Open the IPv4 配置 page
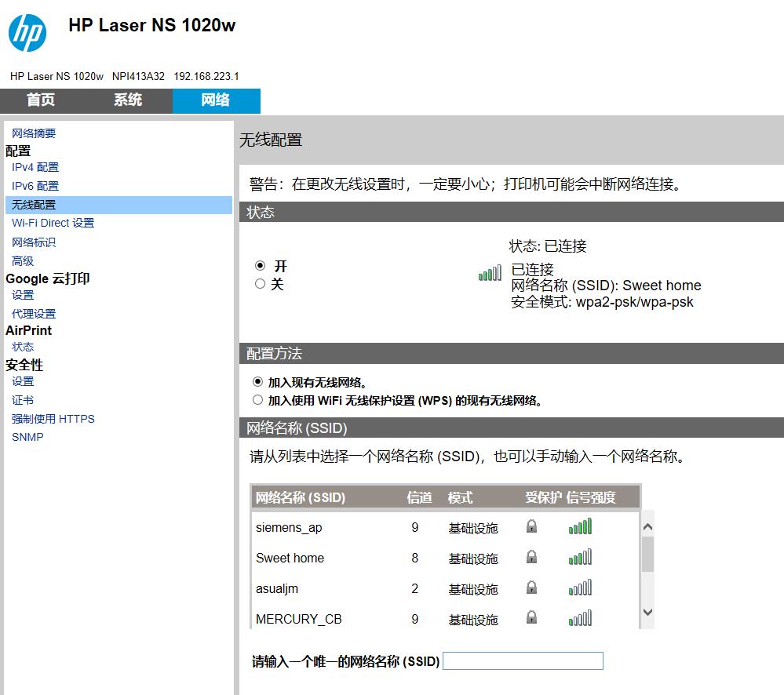 tap(35, 167)
